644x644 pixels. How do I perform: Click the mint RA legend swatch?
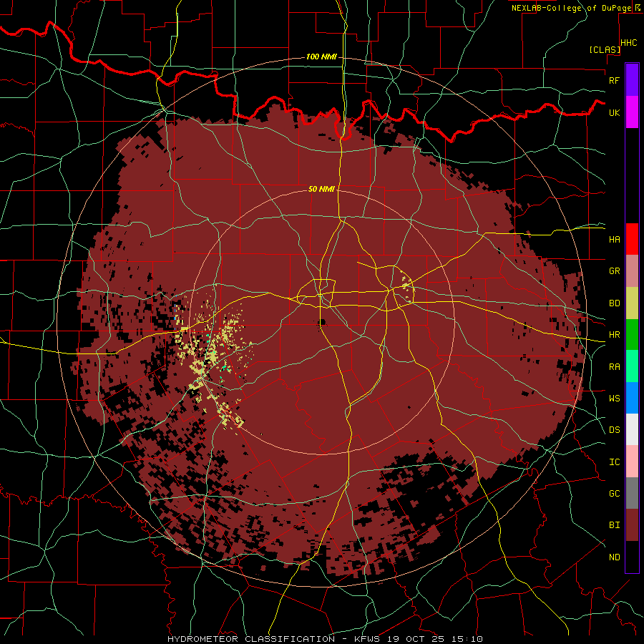pos(632,366)
